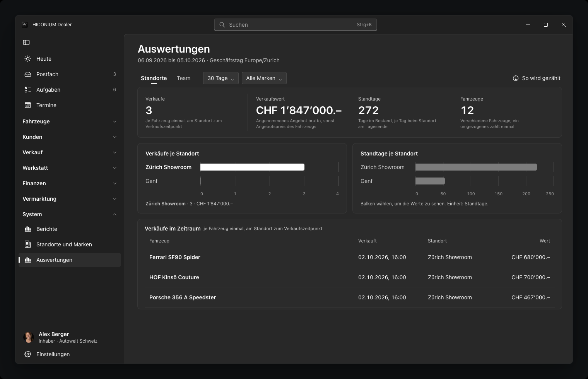The width and height of the screenshot is (588, 379).
Task: Select Genf bar in Standtage chart
Action: (x=430, y=181)
